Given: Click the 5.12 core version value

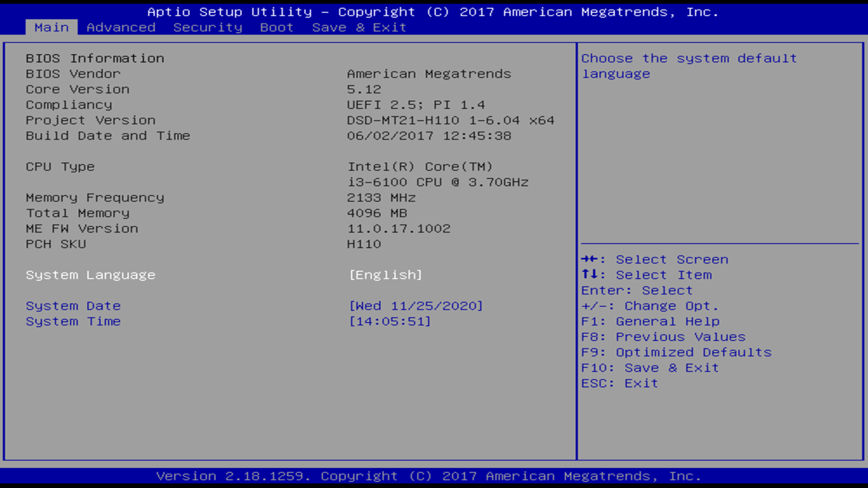Looking at the screenshot, I should [x=364, y=89].
